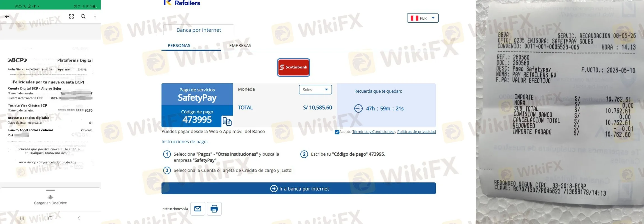
Task: Print the payment instructions
Action: pyautogui.click(x=214, y=209)
